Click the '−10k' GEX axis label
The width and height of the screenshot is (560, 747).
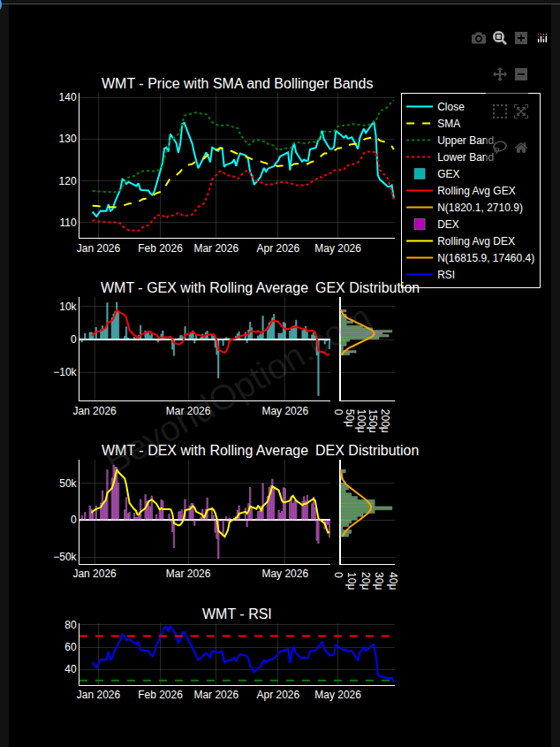64,372
